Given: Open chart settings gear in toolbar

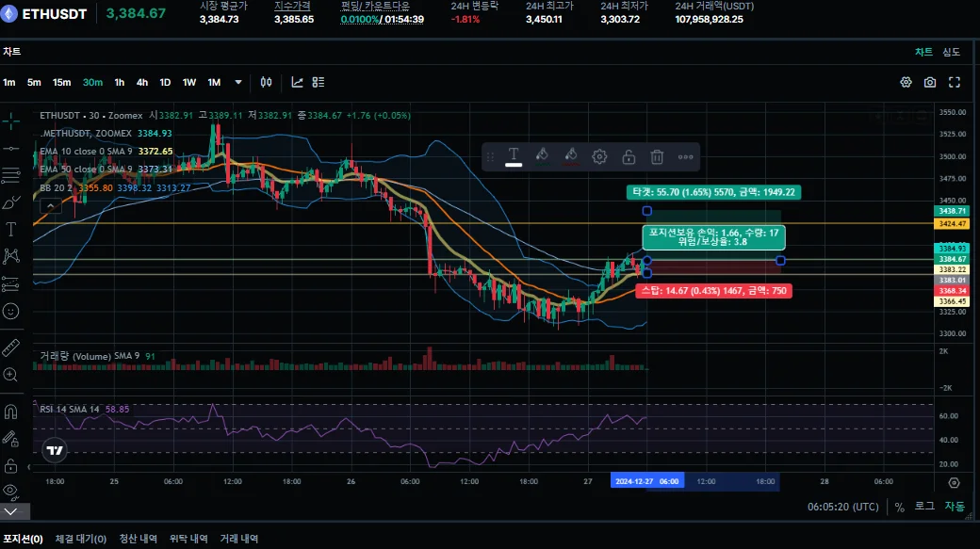Looking at the screenshot, I should [x=906, y=83].
